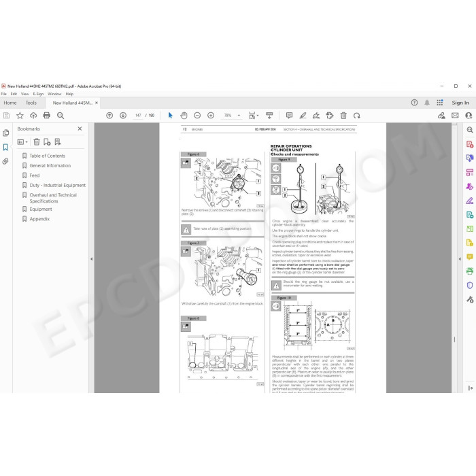This screenshot has width=476, height=476.
Task: Open Overhaul and Technical Specifications bookmark
Action: coord(53,198)
